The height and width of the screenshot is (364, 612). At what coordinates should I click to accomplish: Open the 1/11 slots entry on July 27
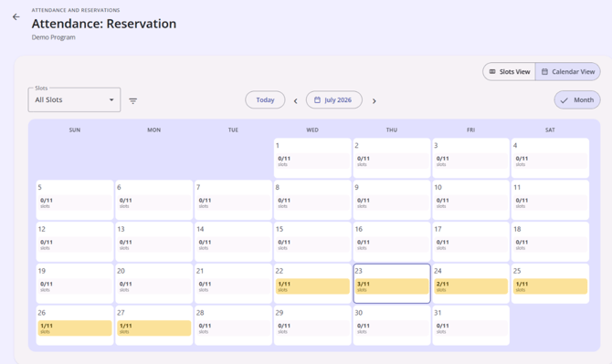[154, 328]
